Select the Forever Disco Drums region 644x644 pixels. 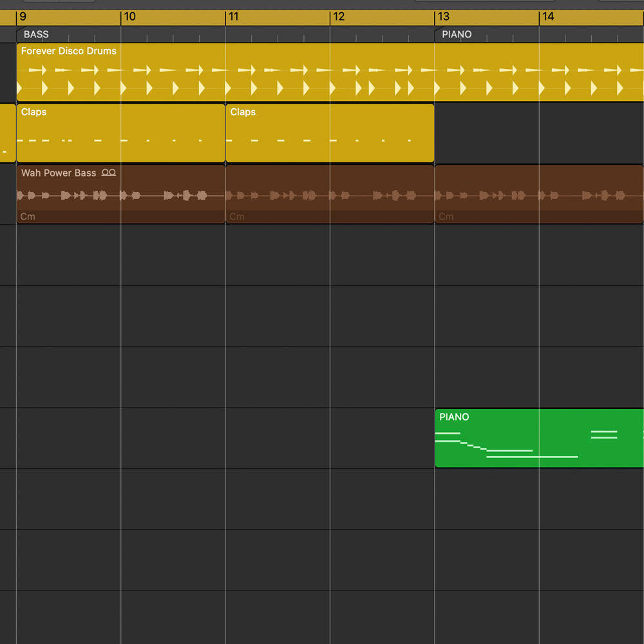(330, 72)
